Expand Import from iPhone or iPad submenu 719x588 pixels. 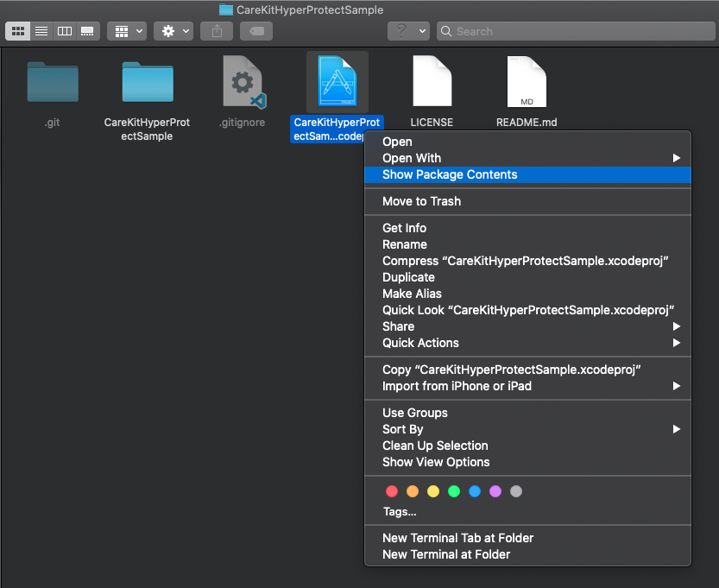(527, 386)
